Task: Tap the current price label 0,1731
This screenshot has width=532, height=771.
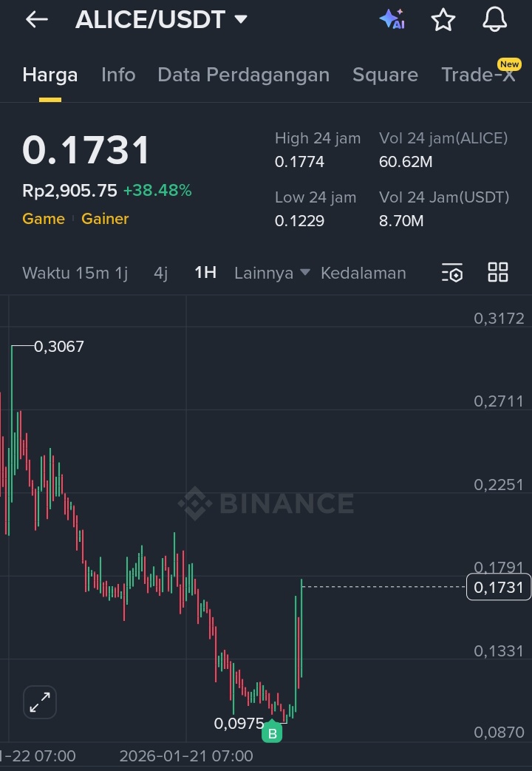Action: click(x=499, y=587)
